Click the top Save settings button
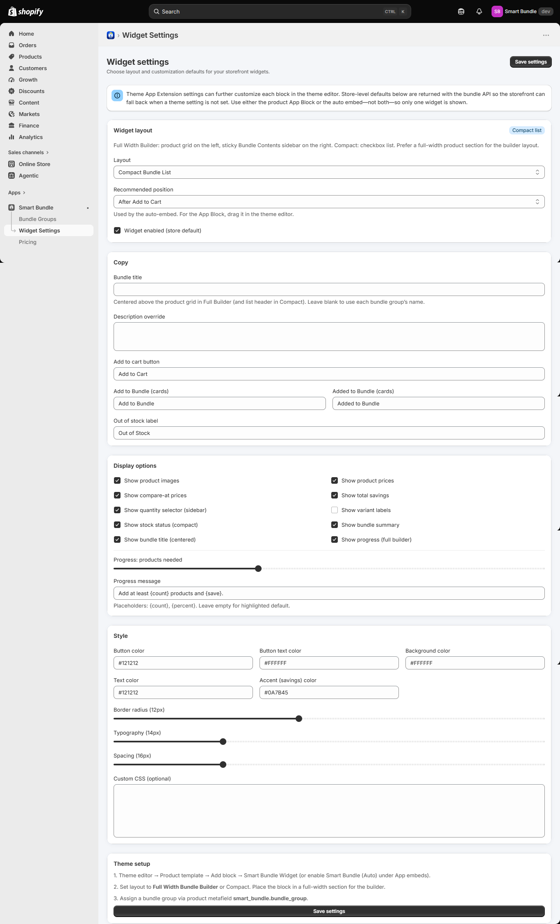 531,62
